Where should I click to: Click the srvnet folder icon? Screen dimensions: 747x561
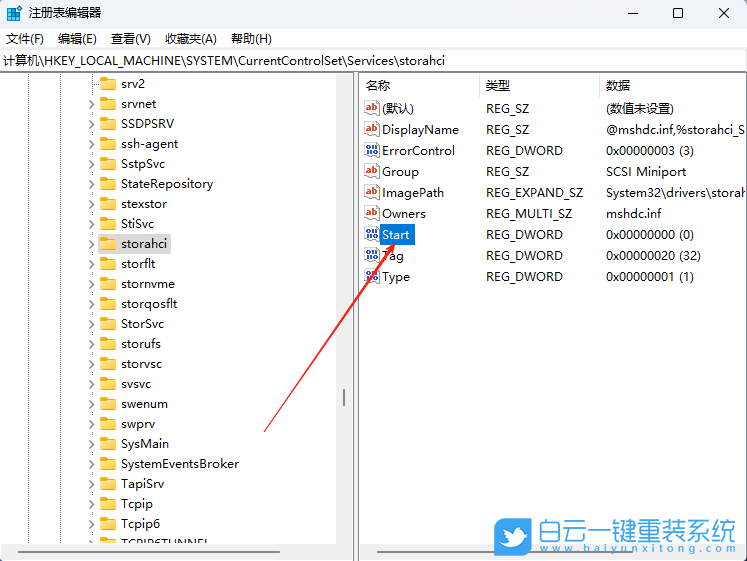pyautogui.click(x=108, y=104)
